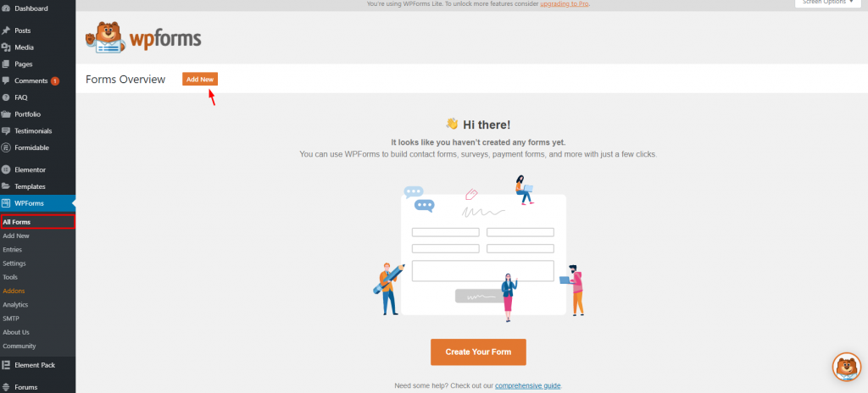Click the Element Pack icon

6,365
